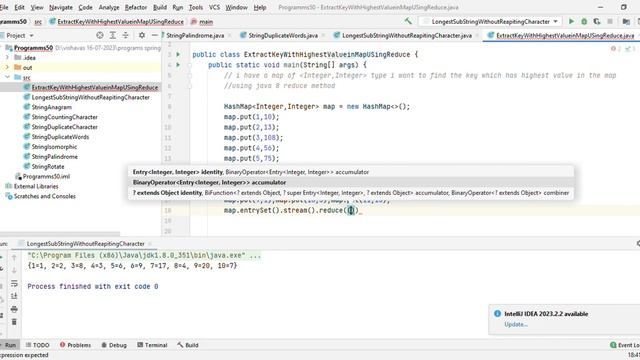Open run configuration dropdown LongestSubStringWithoutReapitingCharacter

[491, 21]
